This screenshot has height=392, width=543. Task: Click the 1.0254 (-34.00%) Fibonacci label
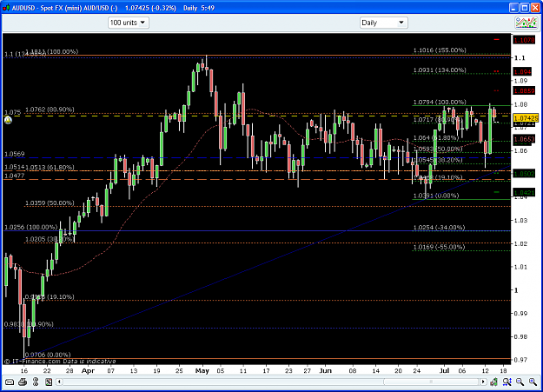tap(439, 228)
